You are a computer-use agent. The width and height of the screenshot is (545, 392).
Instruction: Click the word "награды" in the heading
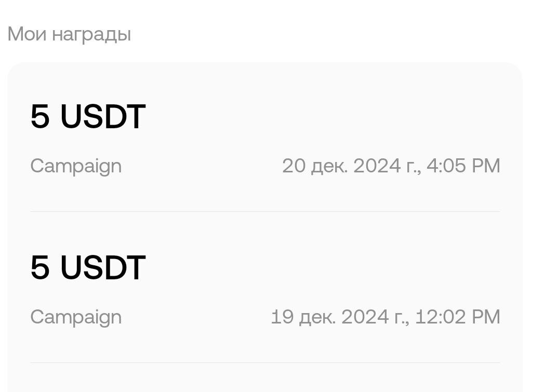91,35
